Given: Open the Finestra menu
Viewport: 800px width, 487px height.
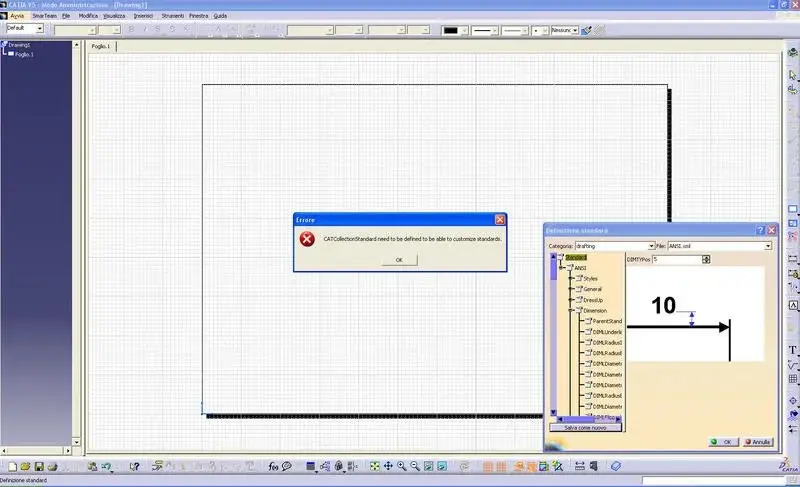Looking at the screenshot, I should 198,16.
